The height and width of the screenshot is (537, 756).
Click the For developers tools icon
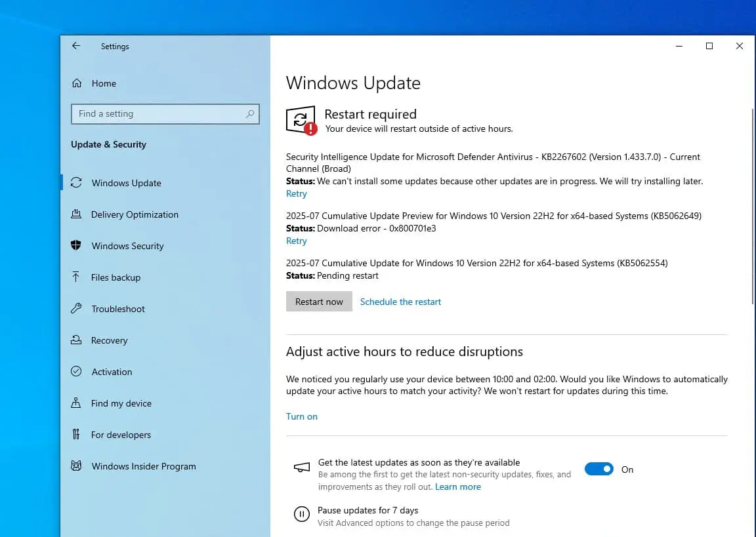(x=76, y=435)
